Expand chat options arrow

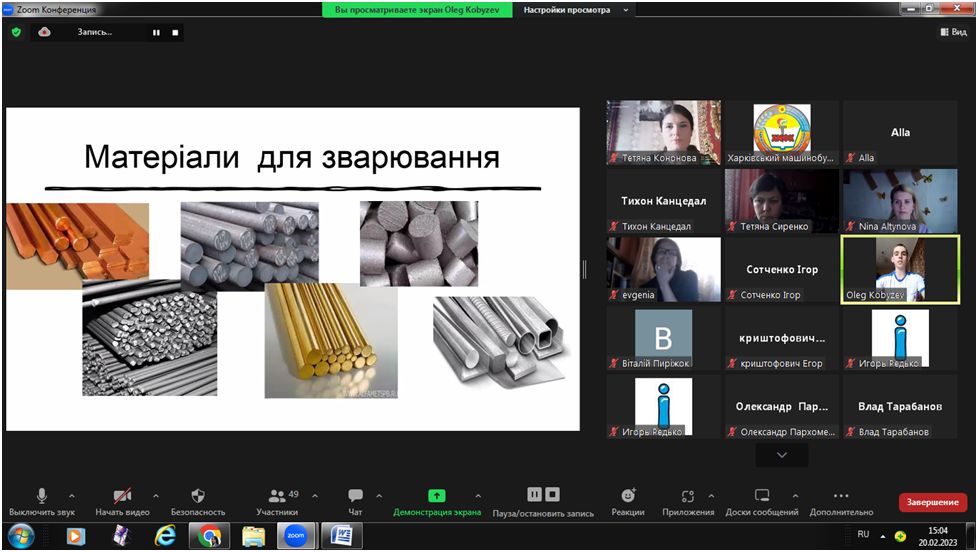pos(379,496)
